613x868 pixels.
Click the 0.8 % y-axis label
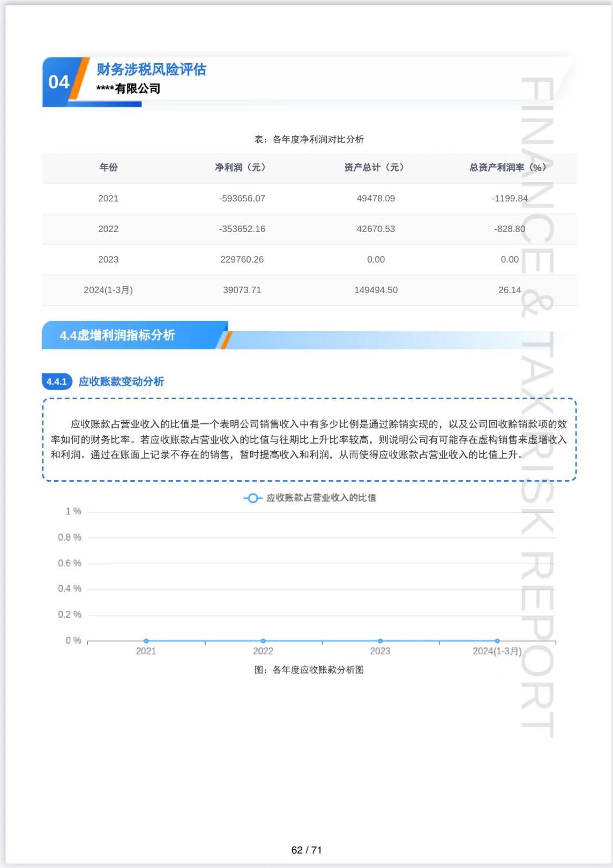tap(70, 537)
